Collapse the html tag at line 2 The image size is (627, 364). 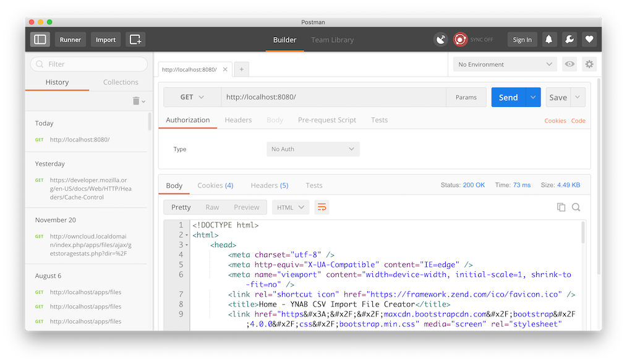pos(186,235)
